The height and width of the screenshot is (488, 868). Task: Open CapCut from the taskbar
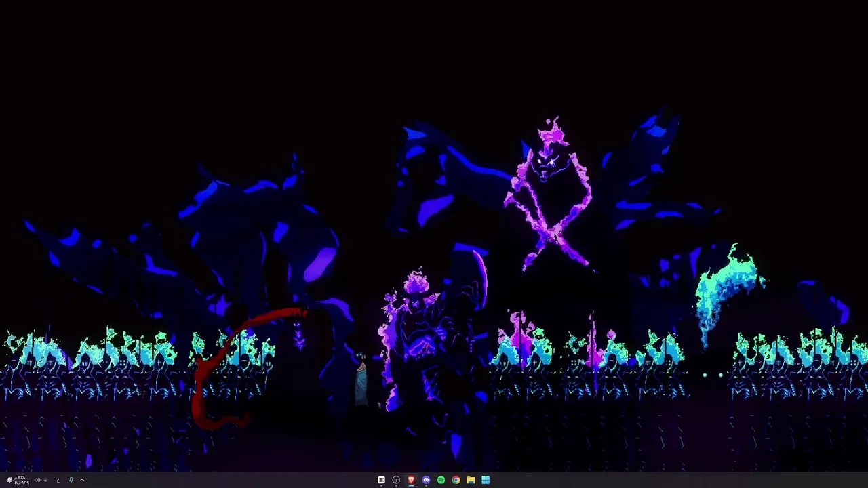click(x=381, y=480)
